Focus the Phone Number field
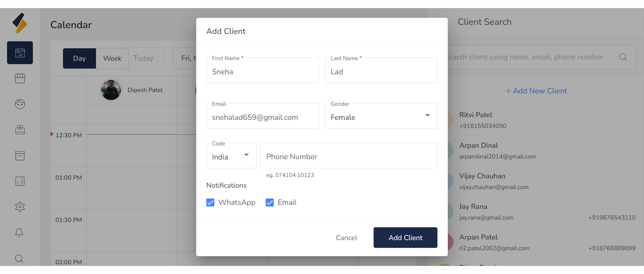This screenshot has height=274, width=644. point(349,156)
